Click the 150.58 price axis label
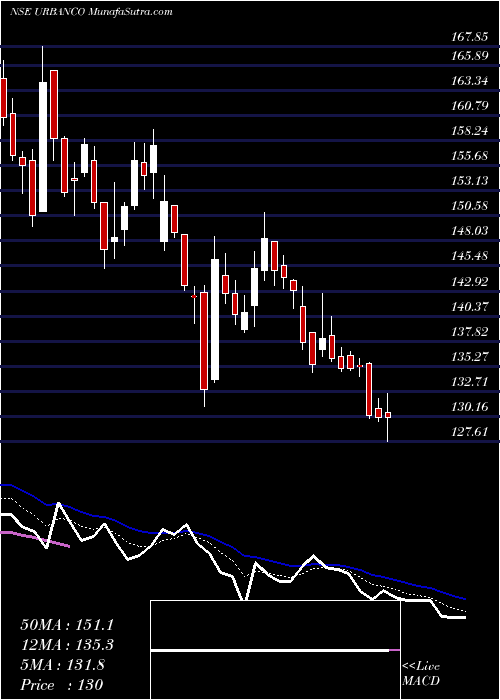The image size is (500, 700). click(x=469, y=206)
